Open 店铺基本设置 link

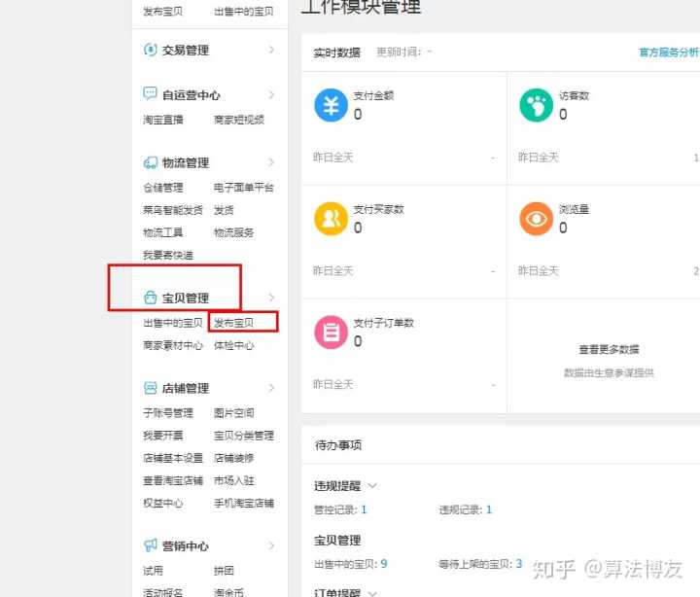[x=173, y=458]
